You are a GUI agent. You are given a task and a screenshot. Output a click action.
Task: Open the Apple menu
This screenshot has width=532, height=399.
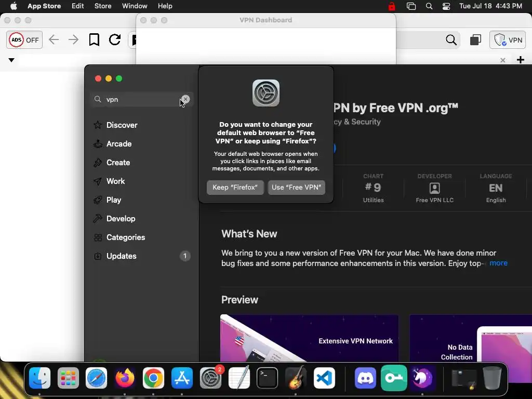13,6
